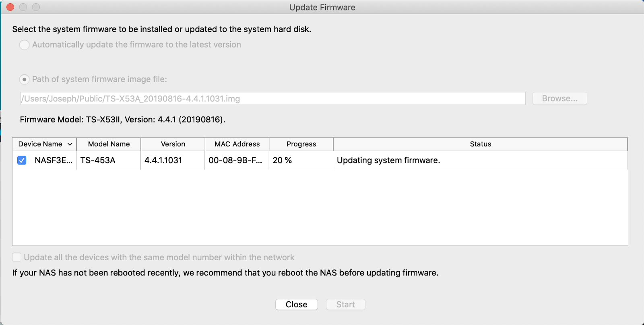Click the Model Name column header
The image size is (644, 325).
coord(109,144)
